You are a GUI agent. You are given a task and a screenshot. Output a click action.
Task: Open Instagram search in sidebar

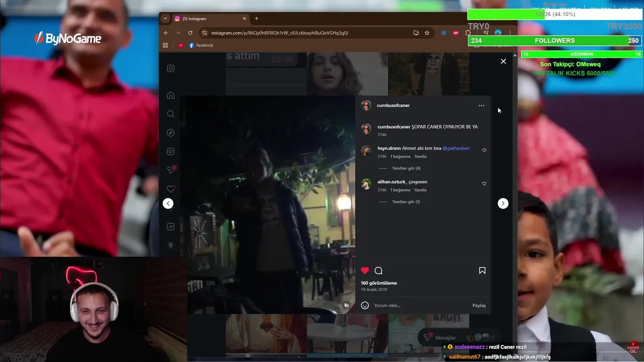[171, 114]
